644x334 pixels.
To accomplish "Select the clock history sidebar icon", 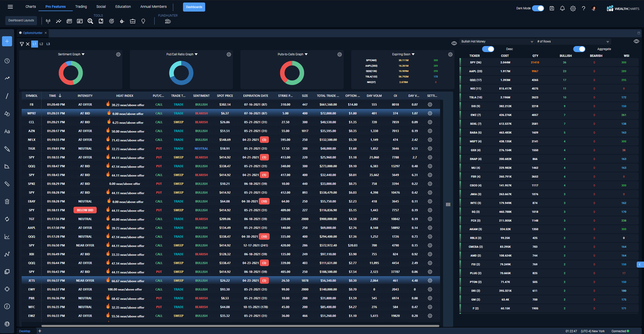I will [7, 61].
